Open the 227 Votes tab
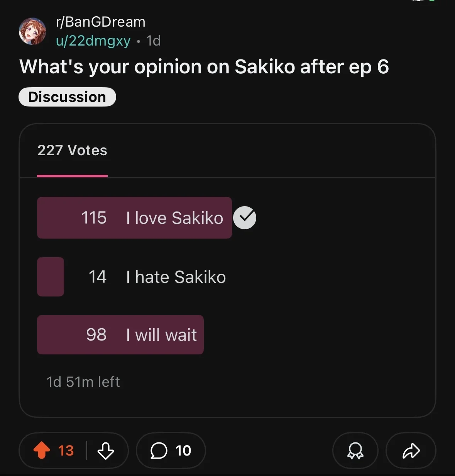 pos(72,150)
